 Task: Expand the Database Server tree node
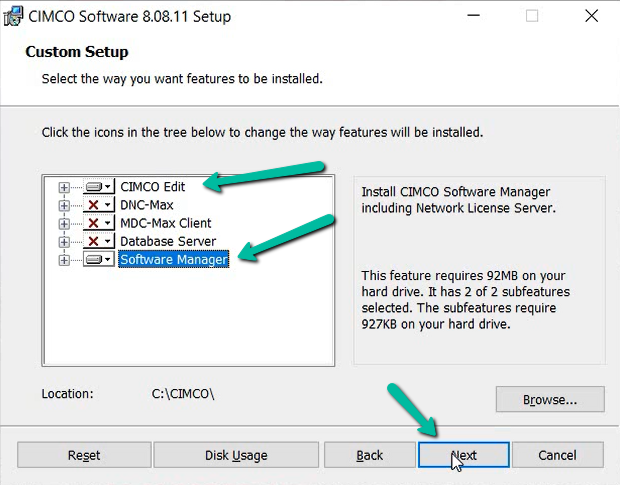click(64, 242)
